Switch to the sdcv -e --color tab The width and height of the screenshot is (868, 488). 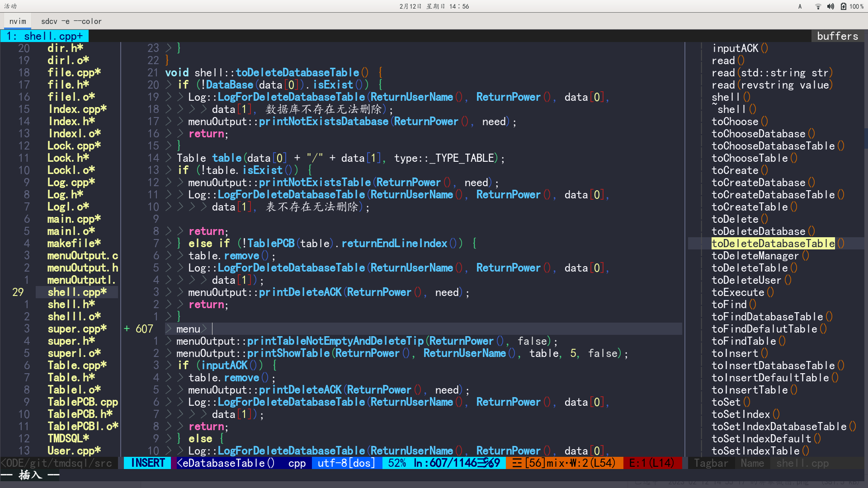(x=71, y=21)
